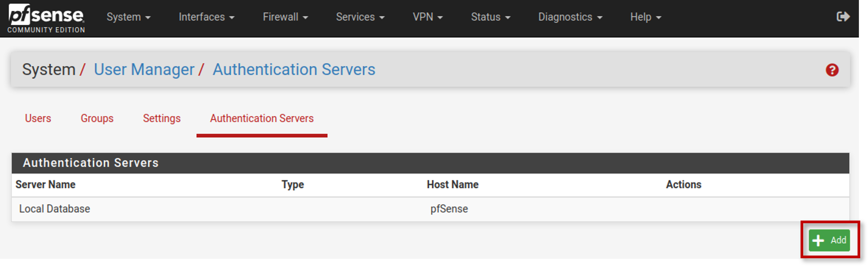Click the Actions column header

coord(683,184)
